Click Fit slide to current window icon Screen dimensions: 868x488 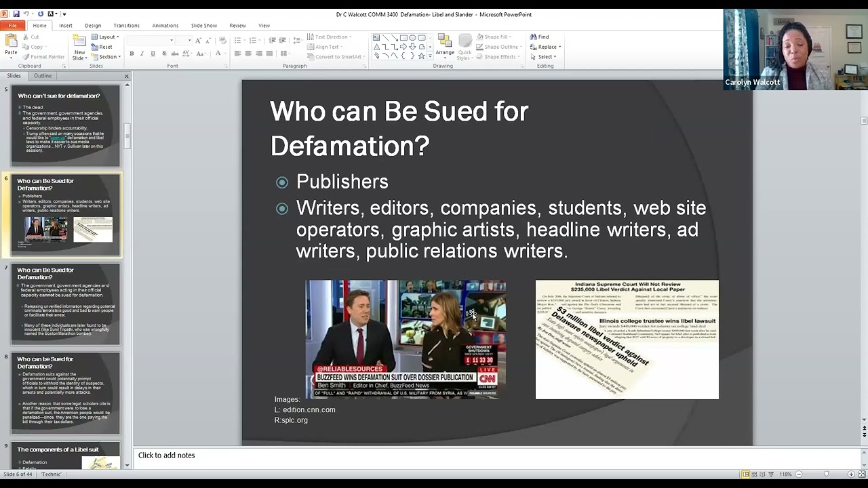click(x=862, y=474)
